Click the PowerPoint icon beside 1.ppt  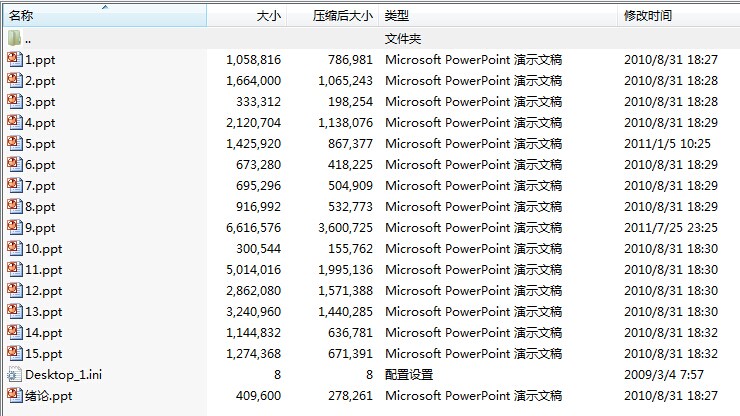(x=15, y=59)
